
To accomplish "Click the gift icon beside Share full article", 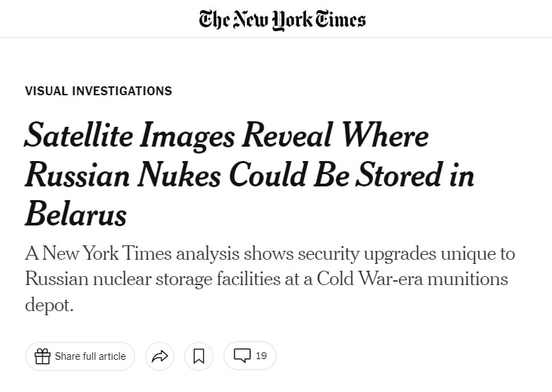I will click(43, 356).
